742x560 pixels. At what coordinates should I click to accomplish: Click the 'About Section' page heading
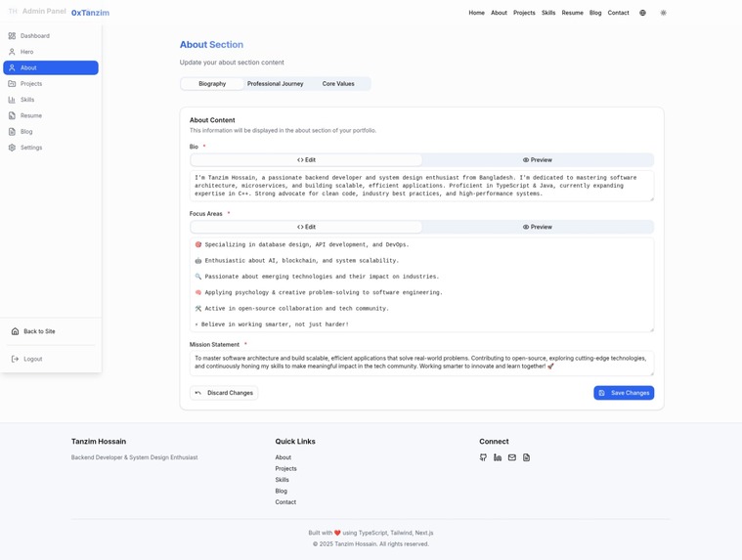(x=211, y=44)
